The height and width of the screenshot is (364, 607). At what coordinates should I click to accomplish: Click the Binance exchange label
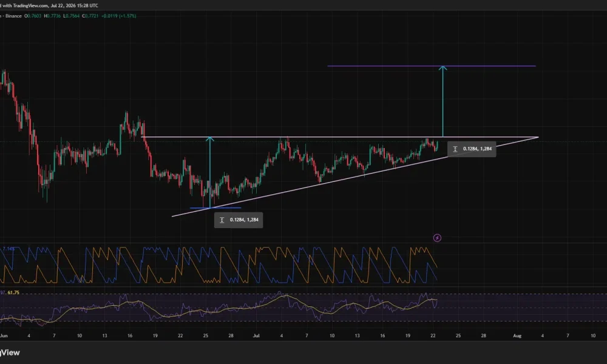click(13, 16)
